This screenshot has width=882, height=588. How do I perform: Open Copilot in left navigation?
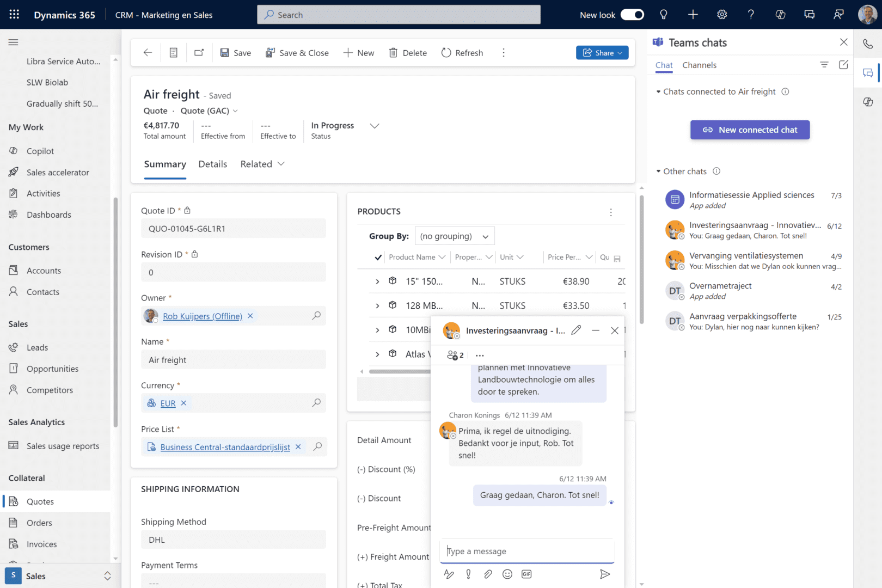tap(40, 151)
